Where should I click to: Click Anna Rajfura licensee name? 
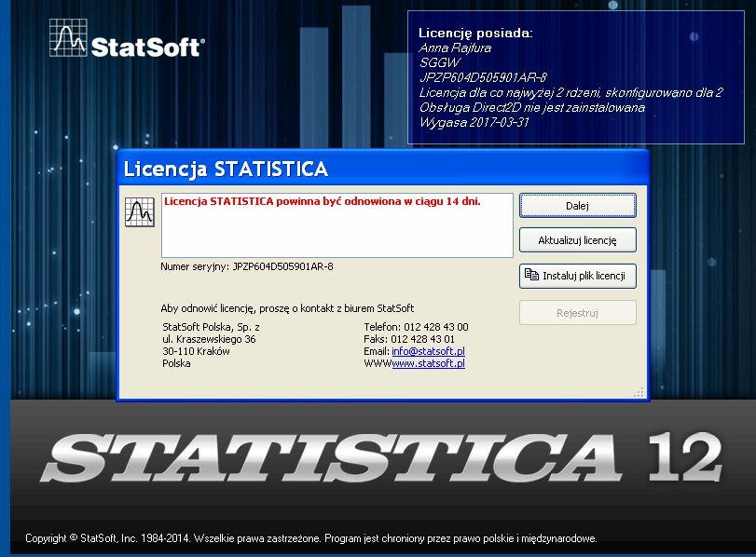pos(455,48)
